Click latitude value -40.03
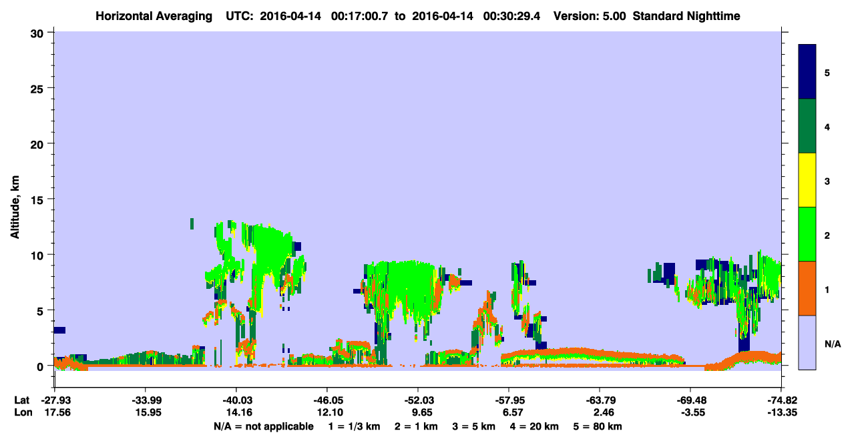The height and width of the screenshot is (445, 868). point(236,400)
